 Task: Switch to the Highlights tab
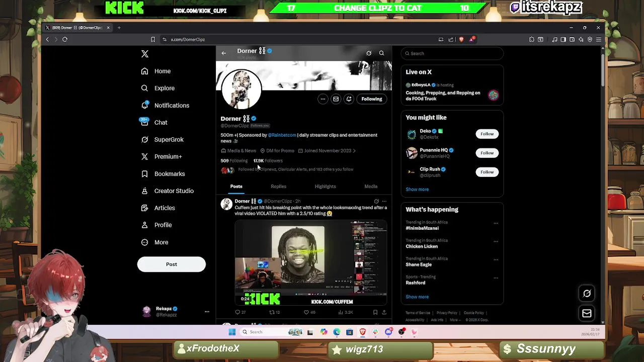325,187
